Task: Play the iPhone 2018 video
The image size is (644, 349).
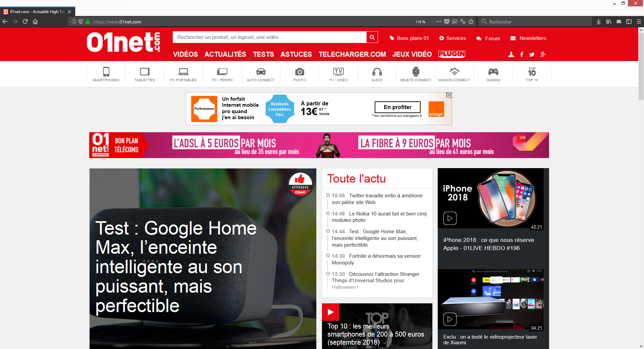Action: [x=450, y=218]
